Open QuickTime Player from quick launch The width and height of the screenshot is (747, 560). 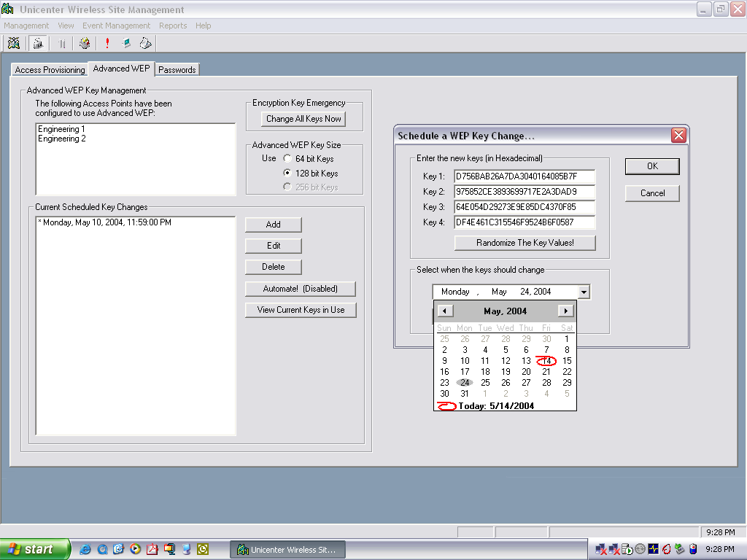[102, 549]
